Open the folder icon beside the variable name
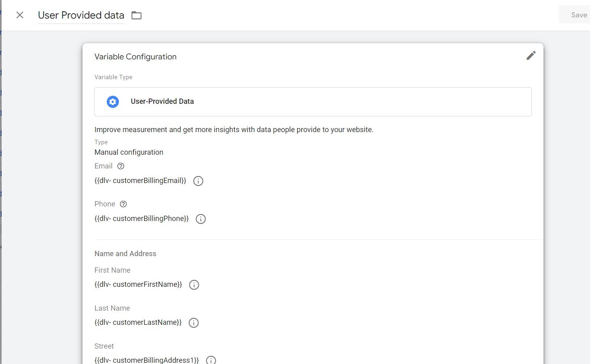The height and width of the screenshot is (364, 590). pyautogui.click(x=136, y=15)
